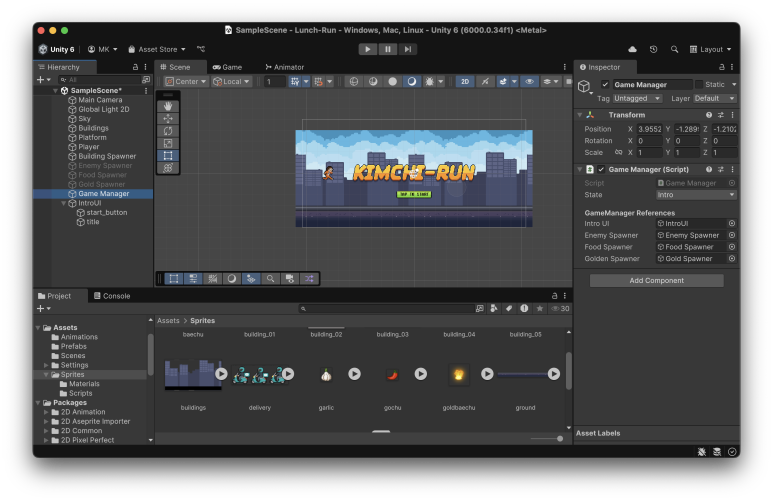Select Main Camera in Hierarchy
The width and height of the screenshot is (773, 501).
coord(100,100)
